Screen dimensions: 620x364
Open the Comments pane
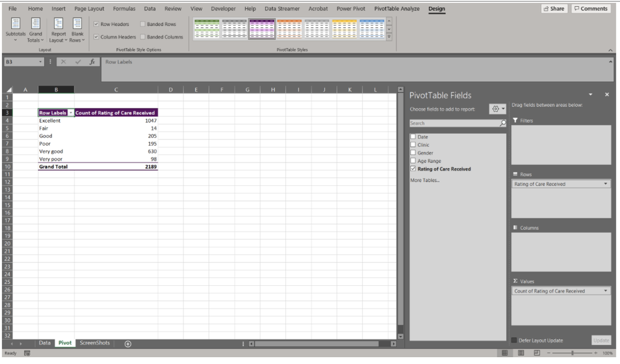click(x=590, y=8)
